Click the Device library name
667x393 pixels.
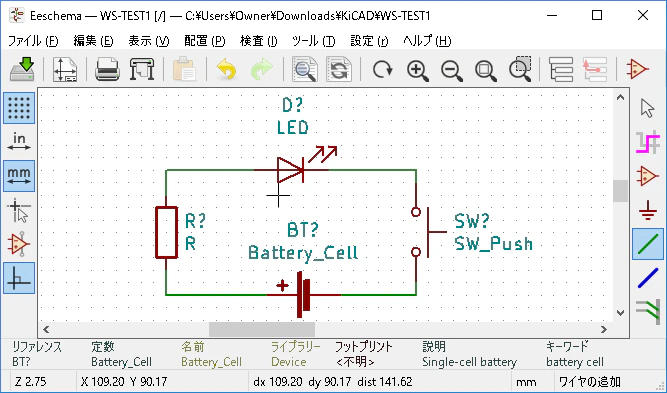click(289, 362)
